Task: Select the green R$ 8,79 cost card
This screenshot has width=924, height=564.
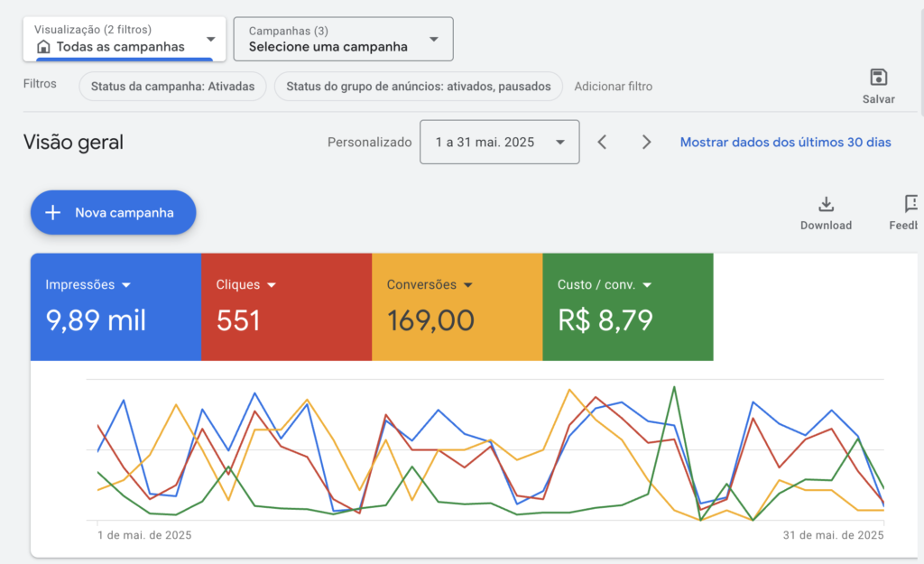Action: pyautogui.click(x=628, y=307)
